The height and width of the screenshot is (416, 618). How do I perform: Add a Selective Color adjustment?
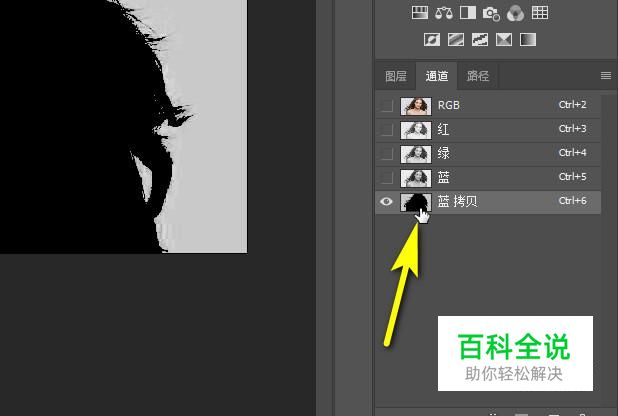(x=504, y=39)
